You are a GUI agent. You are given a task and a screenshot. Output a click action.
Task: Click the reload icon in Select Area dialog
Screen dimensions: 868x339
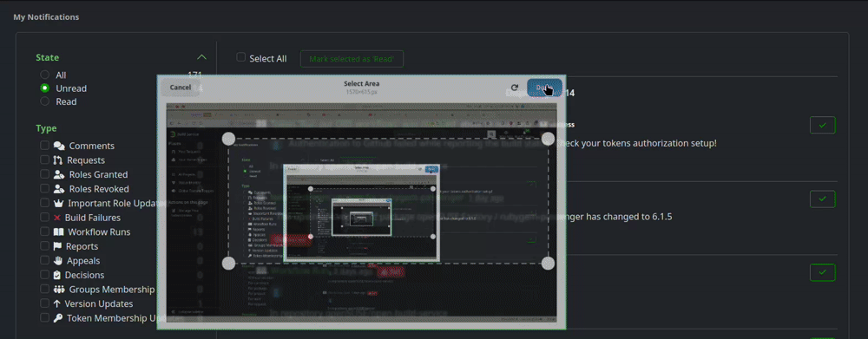point(514,88)
